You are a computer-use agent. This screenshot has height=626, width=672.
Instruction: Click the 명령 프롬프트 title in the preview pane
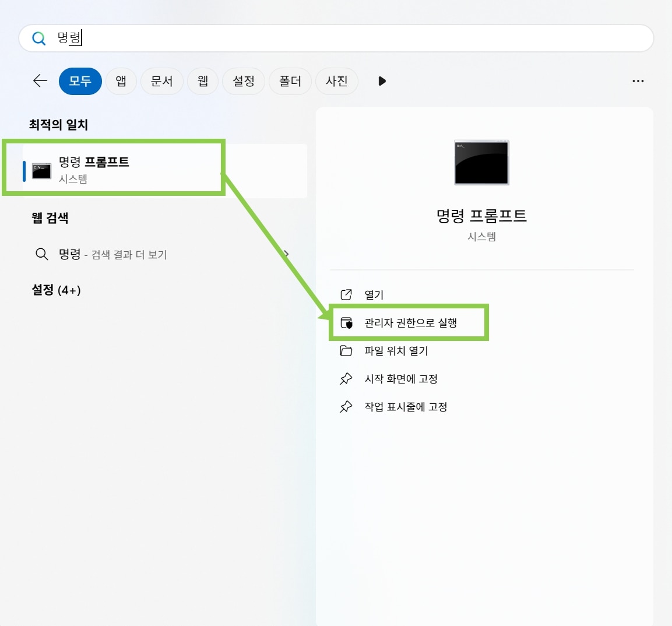point(481,216)
